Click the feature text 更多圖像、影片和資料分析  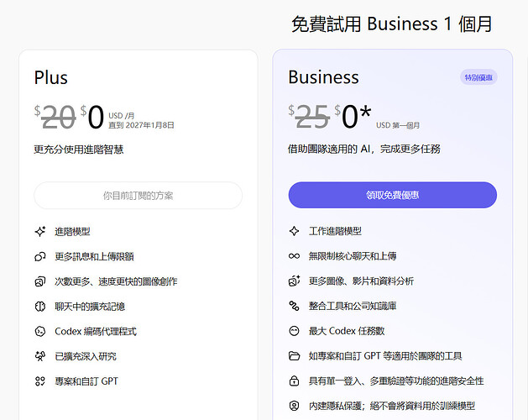point(361,281)
